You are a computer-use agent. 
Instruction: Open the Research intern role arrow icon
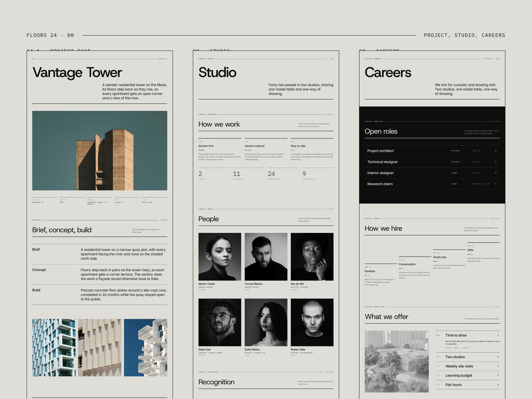495,184
